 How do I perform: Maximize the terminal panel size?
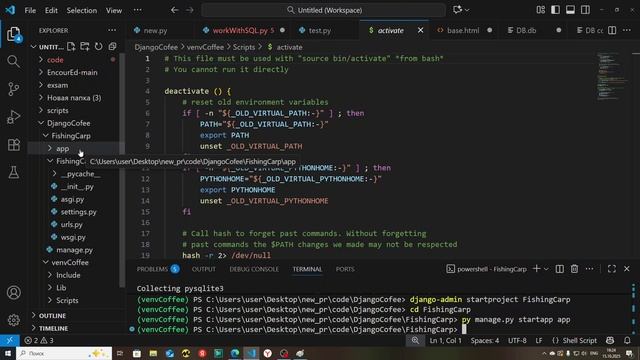pyautogui.click(x=612, y=269)
